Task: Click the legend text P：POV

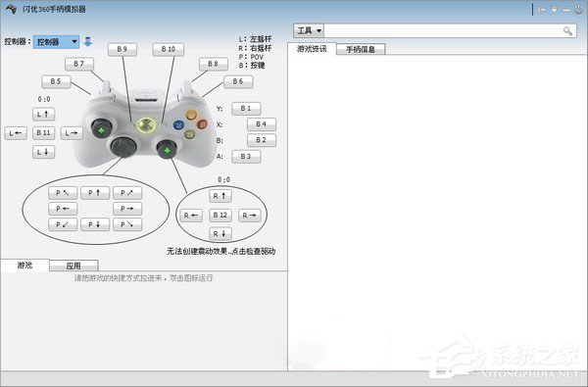Action: tap(251, 57)
